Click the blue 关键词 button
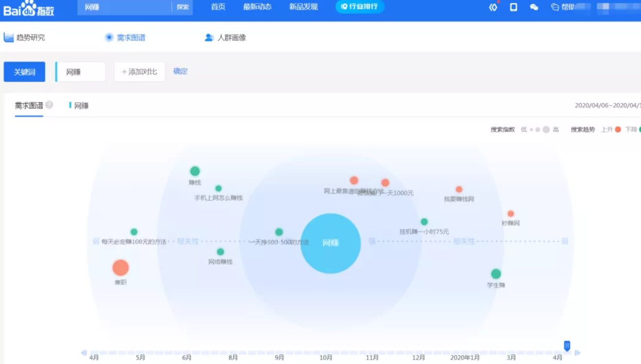The height and width of the screenshot is (364, 641). point(24,72)
